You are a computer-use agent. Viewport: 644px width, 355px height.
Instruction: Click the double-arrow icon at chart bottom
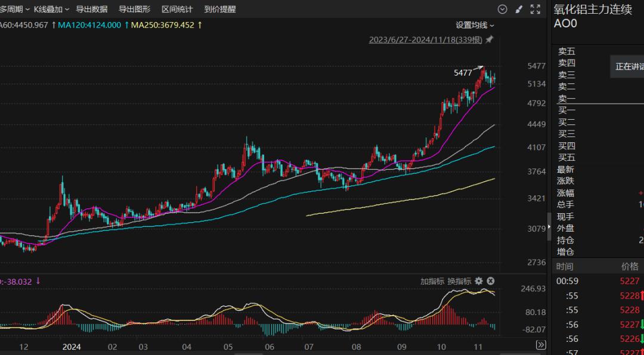[540, 344]
